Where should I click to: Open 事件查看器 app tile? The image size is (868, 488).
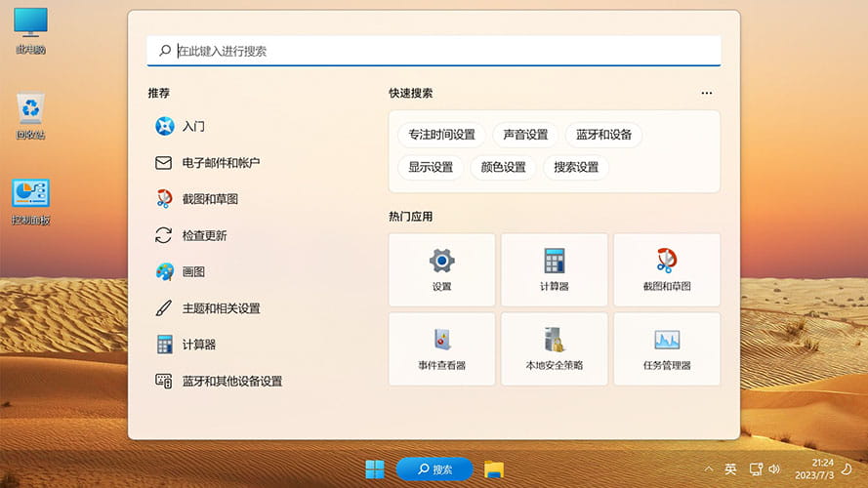(x=441, y=348)
